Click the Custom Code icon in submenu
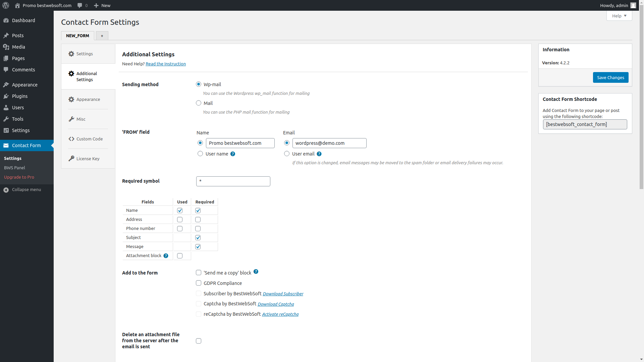 (x=71, y=138)
